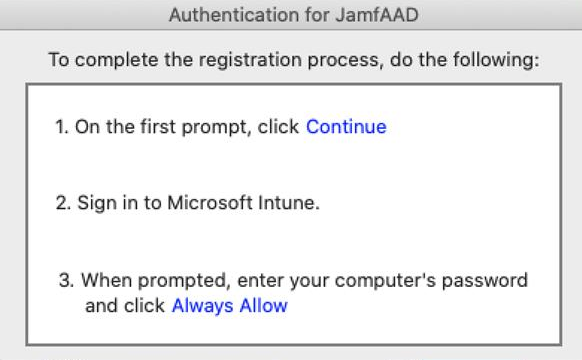Viewport: 582px width, 360px height.
Task: Click the 'Sign in to Microsoft Intune' step
Action: [x=198, y=203]
